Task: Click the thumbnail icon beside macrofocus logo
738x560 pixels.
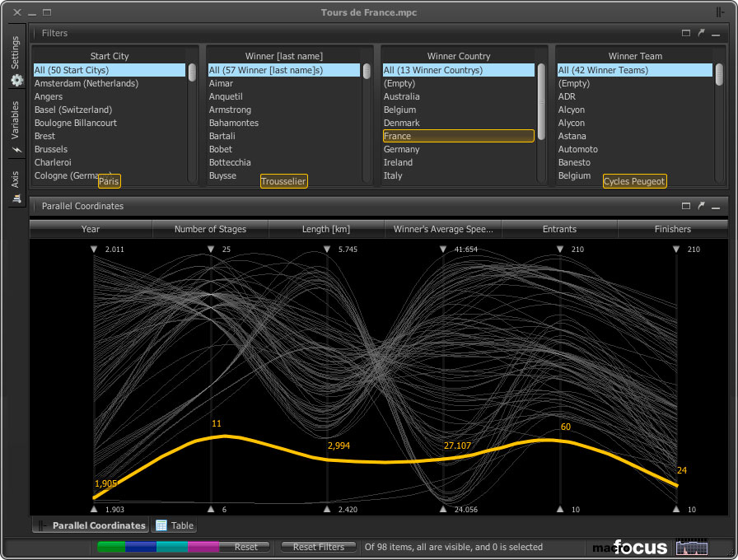Action: click(691, 547)
